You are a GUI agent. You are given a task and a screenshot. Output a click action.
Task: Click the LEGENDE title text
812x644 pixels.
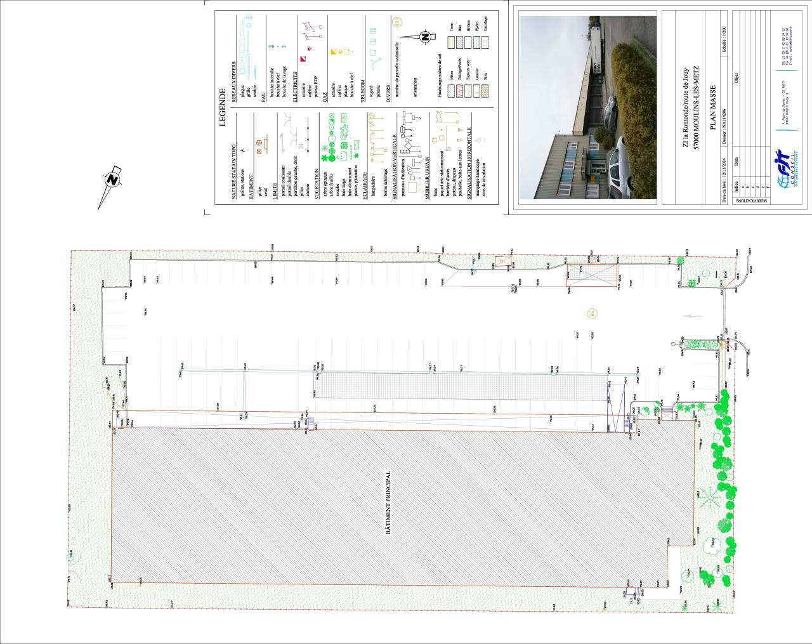pos(223,107)
